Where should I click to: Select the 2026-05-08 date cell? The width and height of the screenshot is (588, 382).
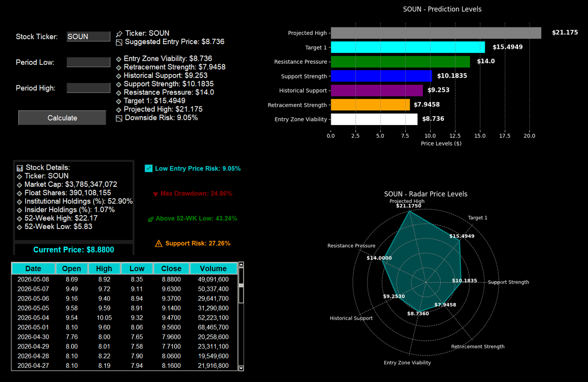point(33,279)
